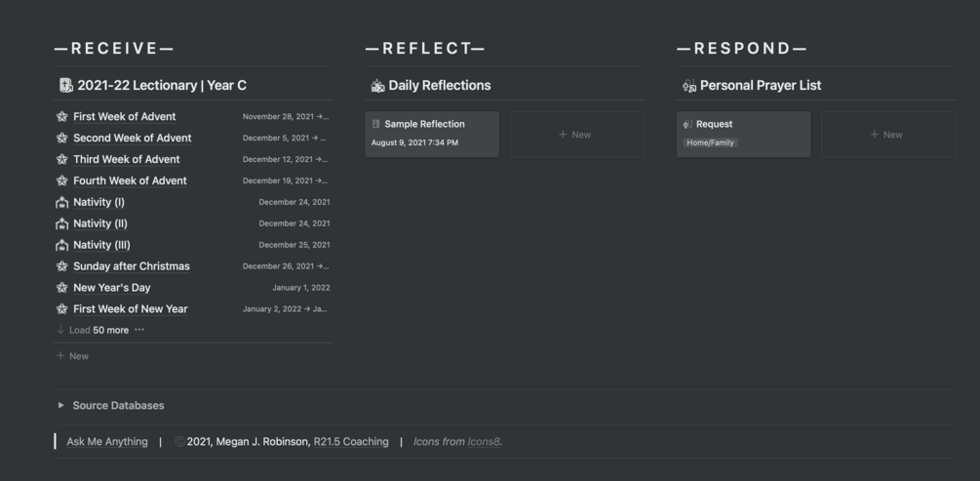Expand the Source Databases toggle
Viewport: 980px width, 481px height.
(x=60, y=406)
